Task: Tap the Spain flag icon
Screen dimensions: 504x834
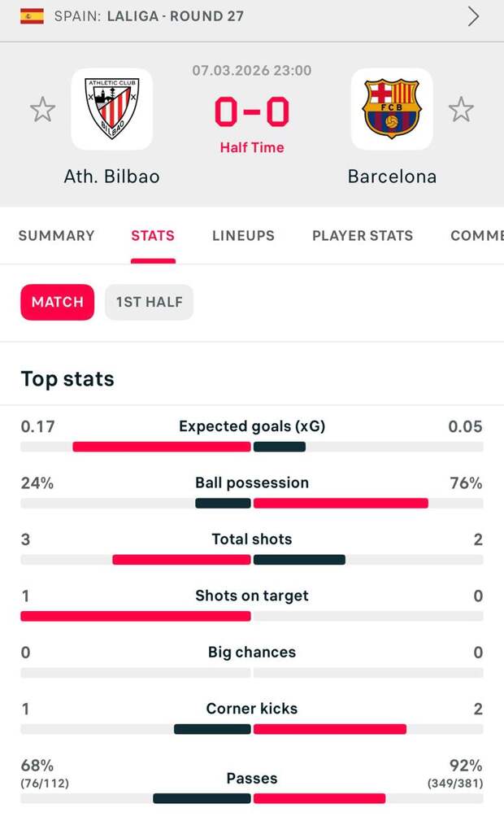Action: 32,15
